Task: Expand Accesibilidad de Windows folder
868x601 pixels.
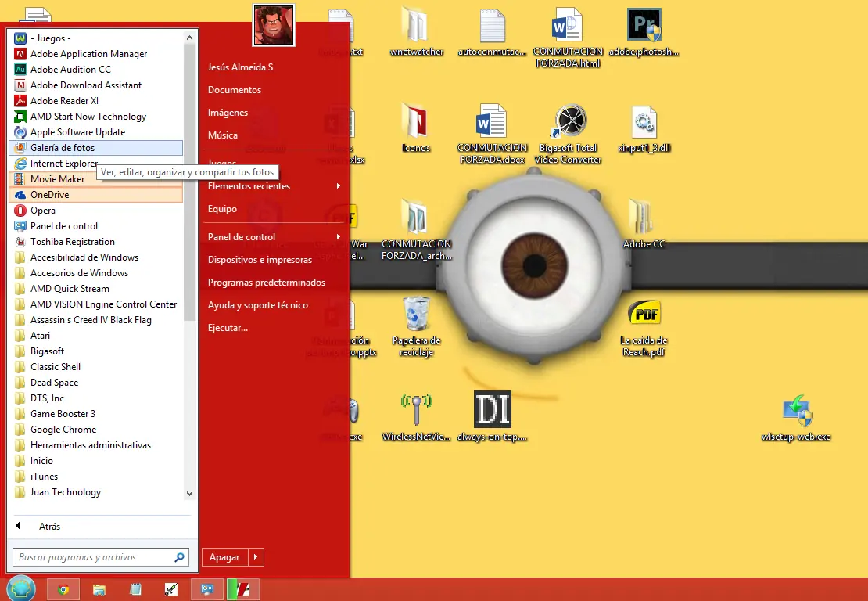Action: (95, 257)
